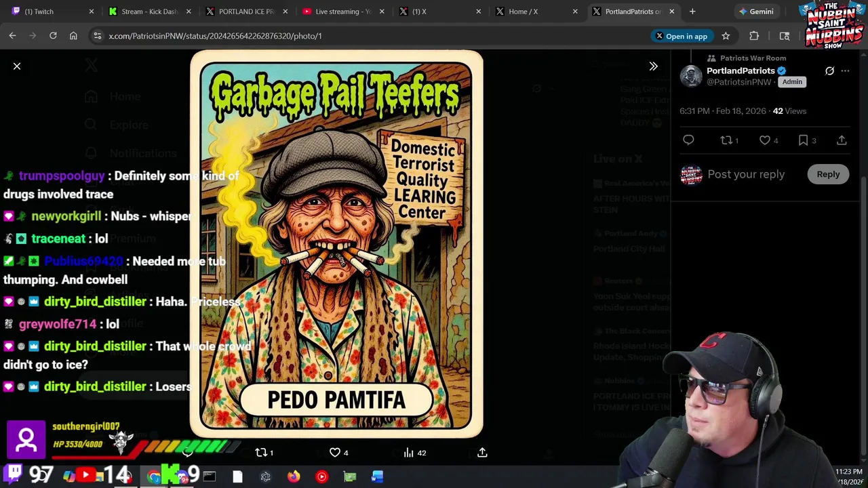The height and width of the screenshot is (488, 868).
Task: Open the browser home button
Action: tap(73, 36)
